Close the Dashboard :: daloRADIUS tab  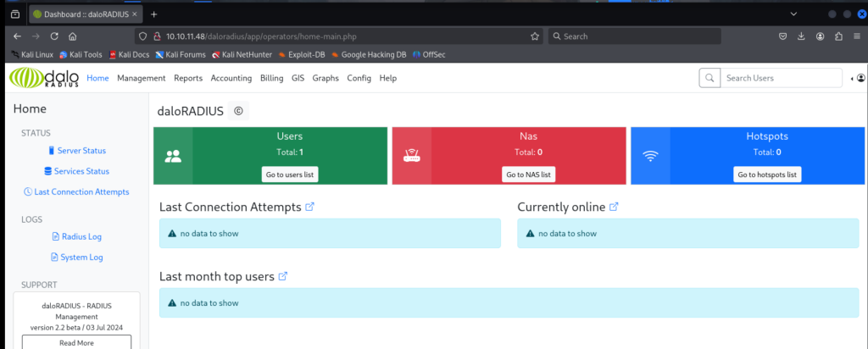click(133, 14)
